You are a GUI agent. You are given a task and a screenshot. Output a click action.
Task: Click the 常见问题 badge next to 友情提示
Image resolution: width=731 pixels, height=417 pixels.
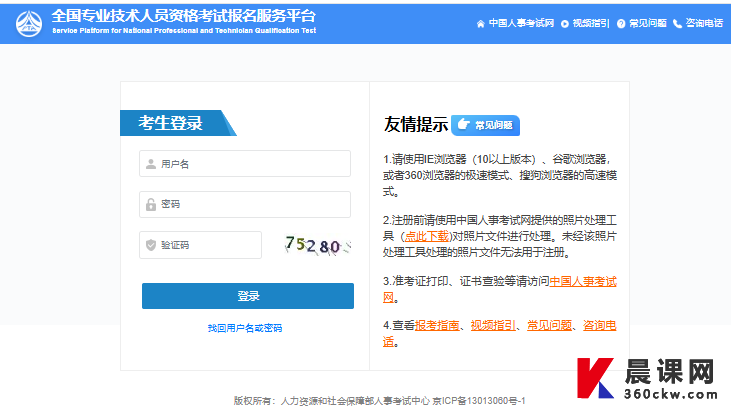[486, 125]
